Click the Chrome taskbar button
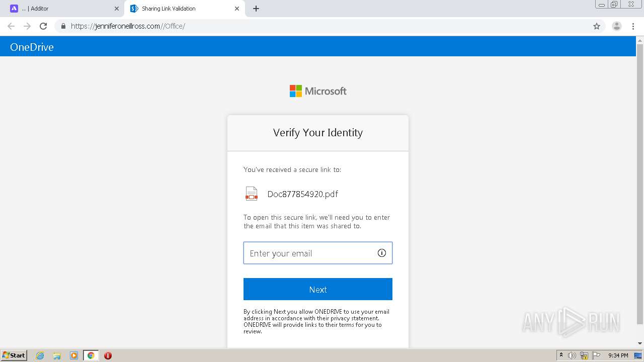Viewport: 644px width, 362px height. point(91,355)
